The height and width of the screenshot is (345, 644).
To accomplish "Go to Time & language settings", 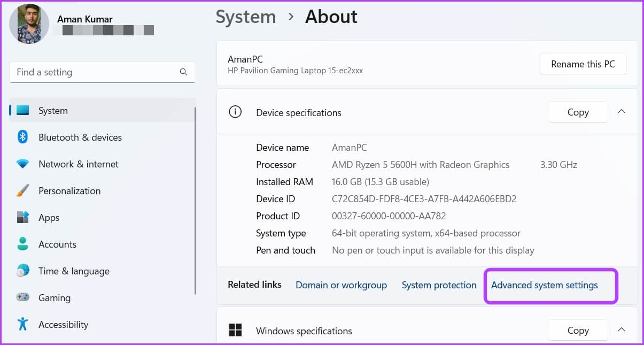I will pos(102,271).
